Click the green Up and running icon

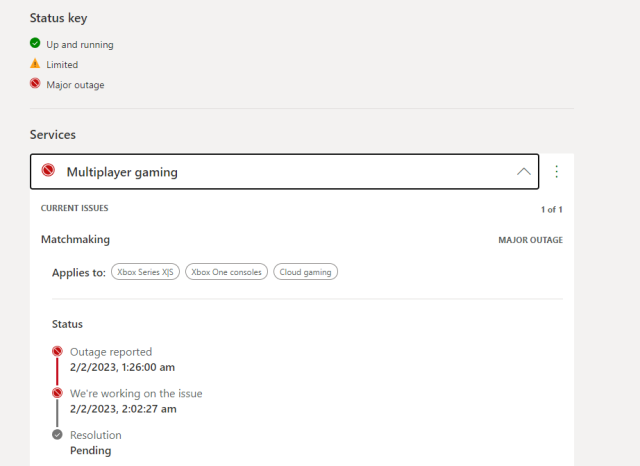[x=35, y=45]
